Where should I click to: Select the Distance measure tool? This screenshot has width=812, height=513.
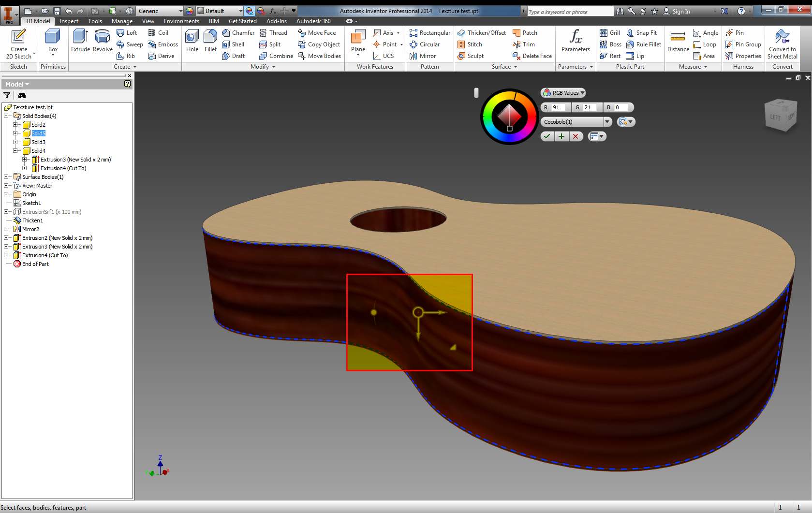tap(678, 40)
